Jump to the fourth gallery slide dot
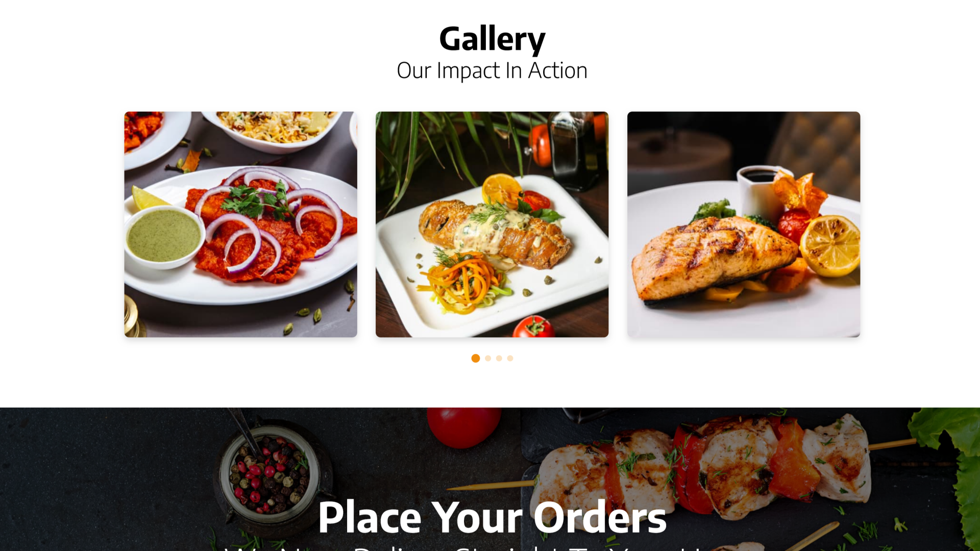Viewport: 980px width, 551px height. tap(510, 358)
